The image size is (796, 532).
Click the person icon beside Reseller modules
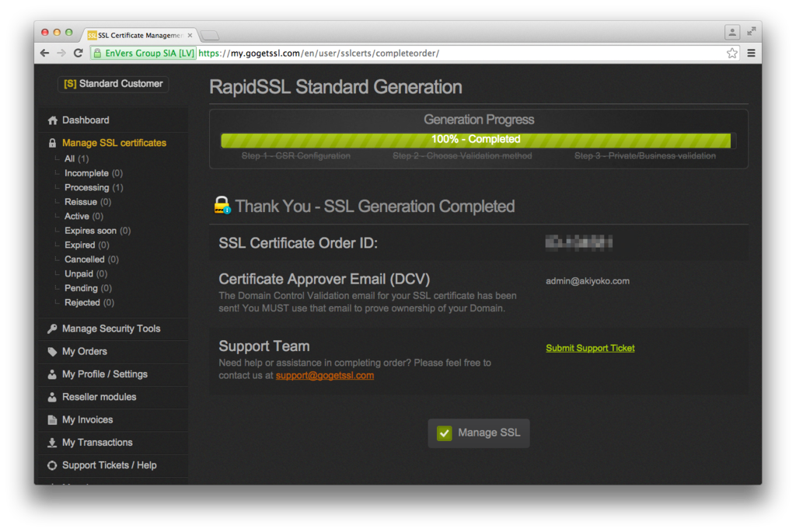click(52, 397)
